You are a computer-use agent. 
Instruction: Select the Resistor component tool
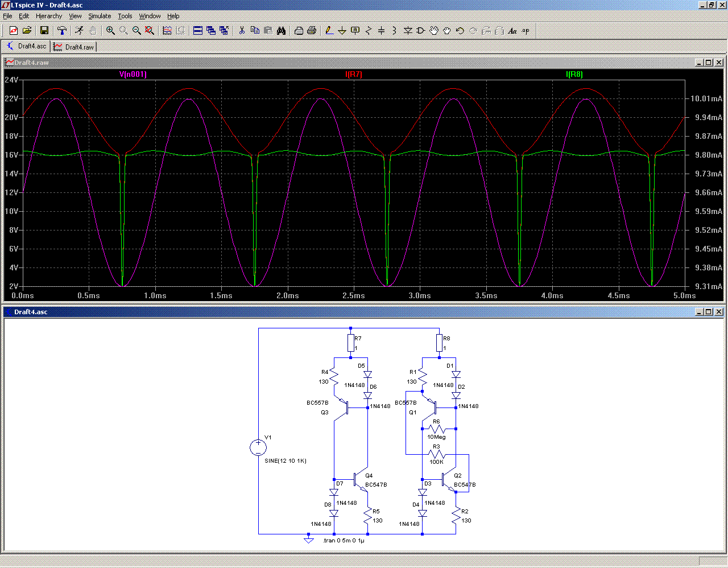(x=368, y=31)
